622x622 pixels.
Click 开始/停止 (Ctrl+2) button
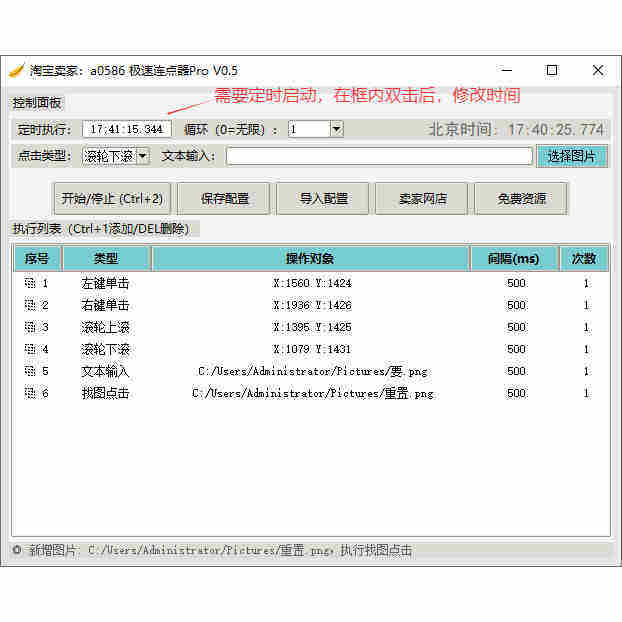pos(112,198)
